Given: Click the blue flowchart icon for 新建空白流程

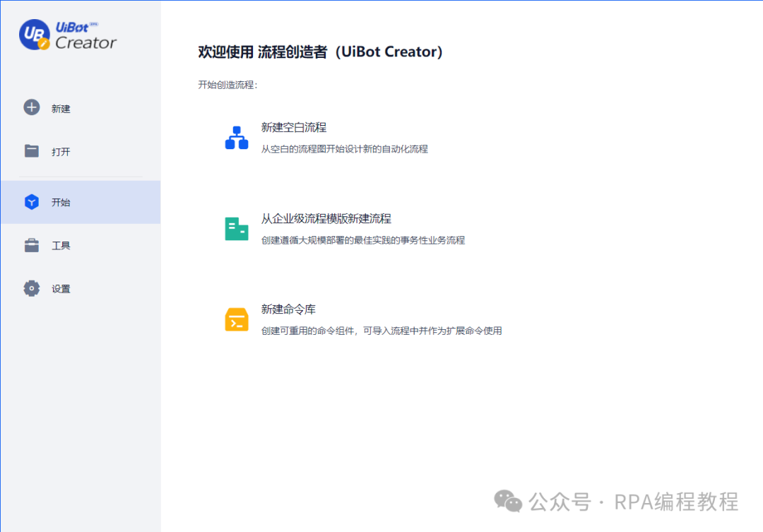Looking at the screenshot, I should click(237, 138).
